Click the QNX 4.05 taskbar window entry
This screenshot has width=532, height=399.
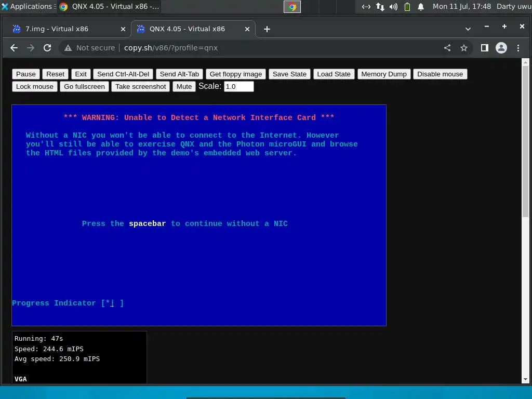point(110,6)
